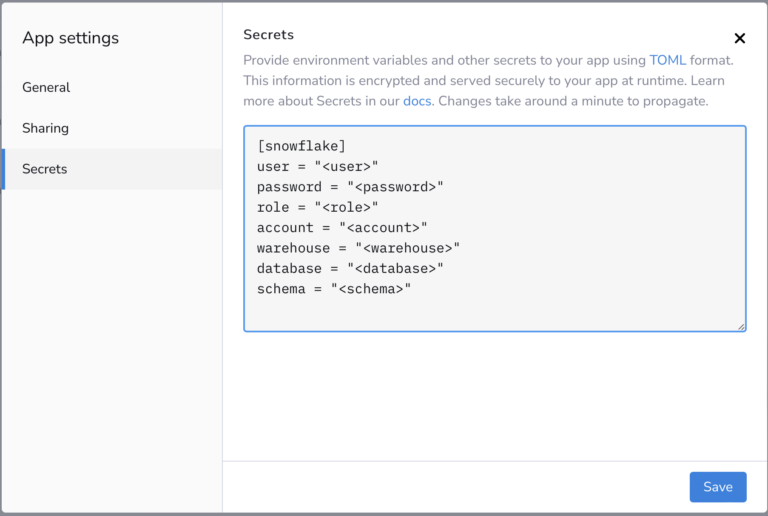
Task: Click empty space below the schema line
Action: click(x=494, y=312)
